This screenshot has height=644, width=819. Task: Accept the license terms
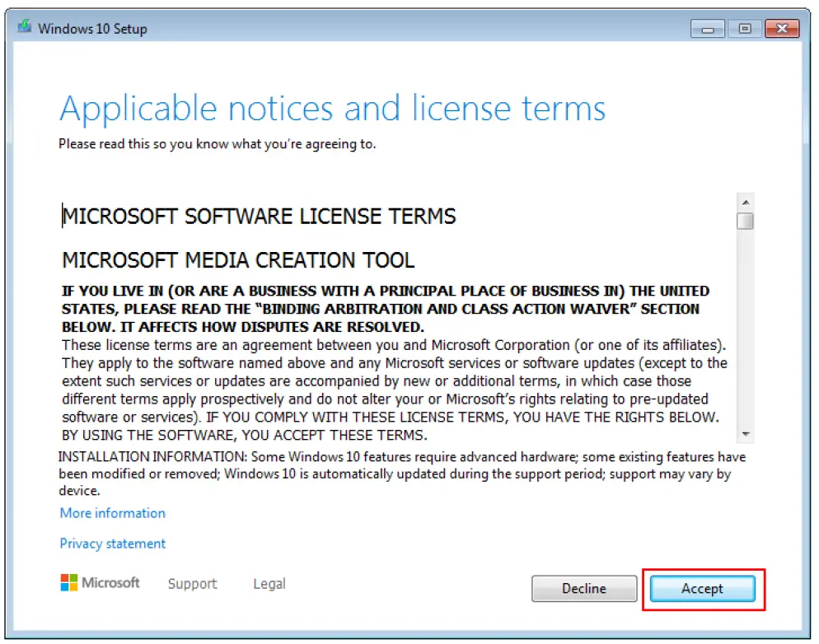coord(702,588)
